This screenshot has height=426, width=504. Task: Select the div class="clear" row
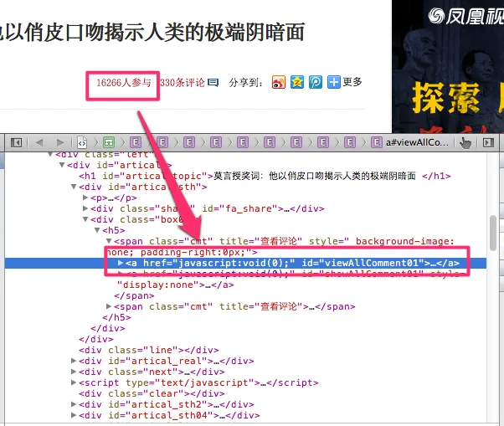(152, 393)
